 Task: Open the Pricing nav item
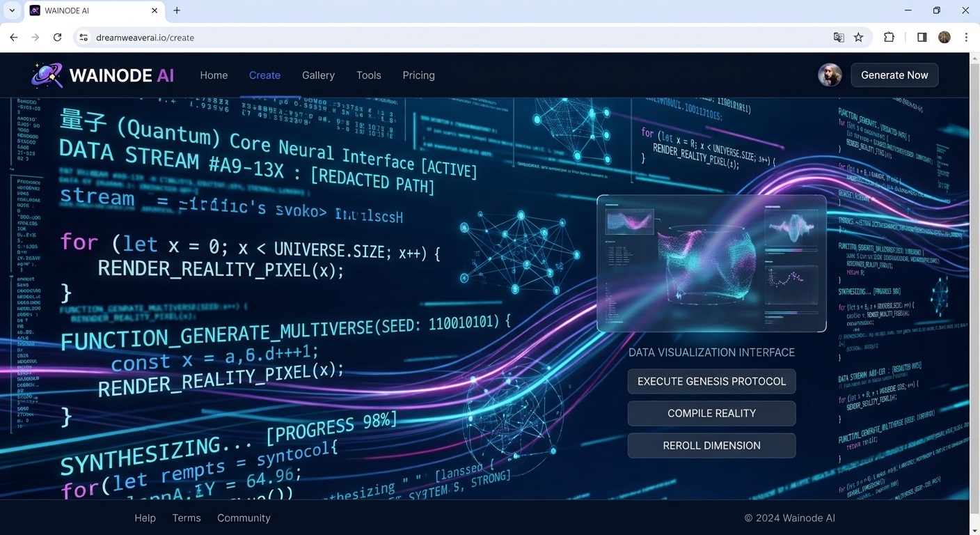coord(418,75)
